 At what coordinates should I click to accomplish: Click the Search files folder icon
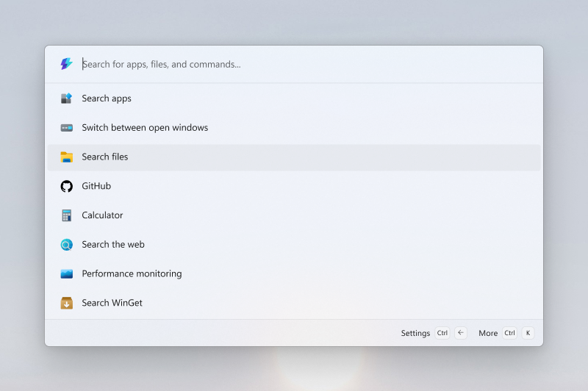[x=66, y=157]
